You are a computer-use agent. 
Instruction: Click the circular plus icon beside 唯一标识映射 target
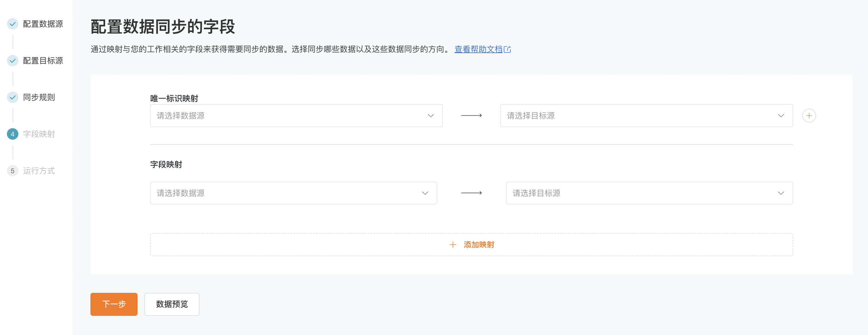click(809, 116)
